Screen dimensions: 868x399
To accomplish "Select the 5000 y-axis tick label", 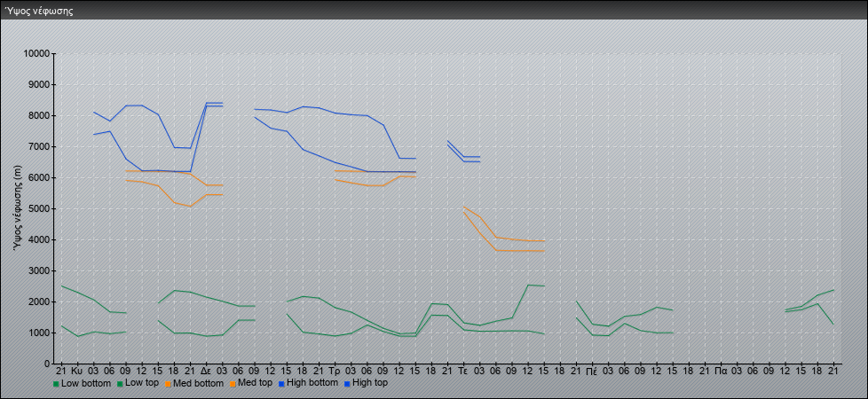I will [39, 208].
